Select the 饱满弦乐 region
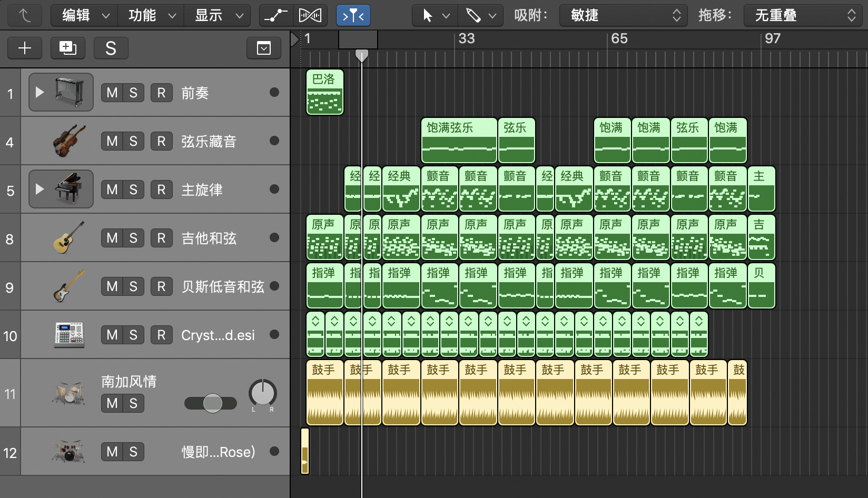Screen dimensions: 868x498 (459, 141)
